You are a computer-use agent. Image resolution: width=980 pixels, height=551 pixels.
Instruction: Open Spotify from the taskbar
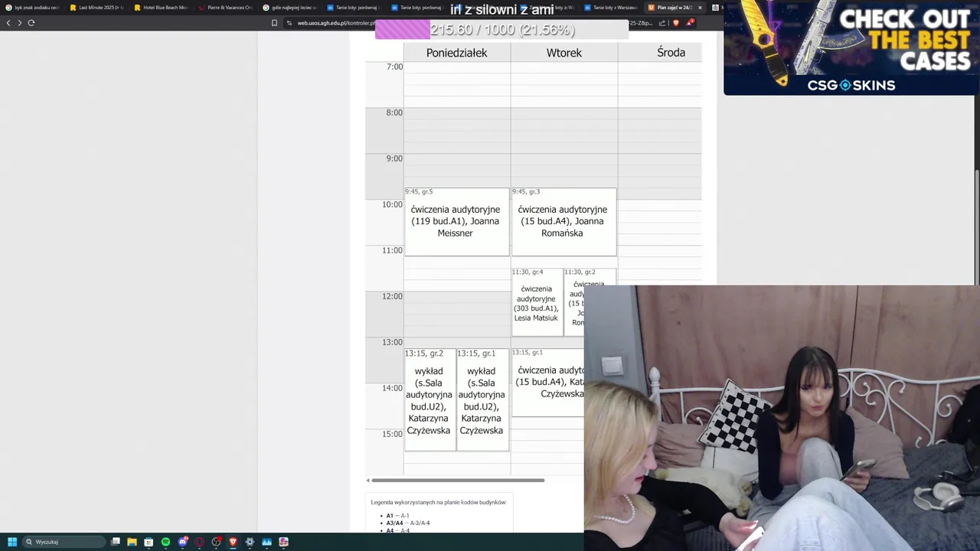click(166, 542)
